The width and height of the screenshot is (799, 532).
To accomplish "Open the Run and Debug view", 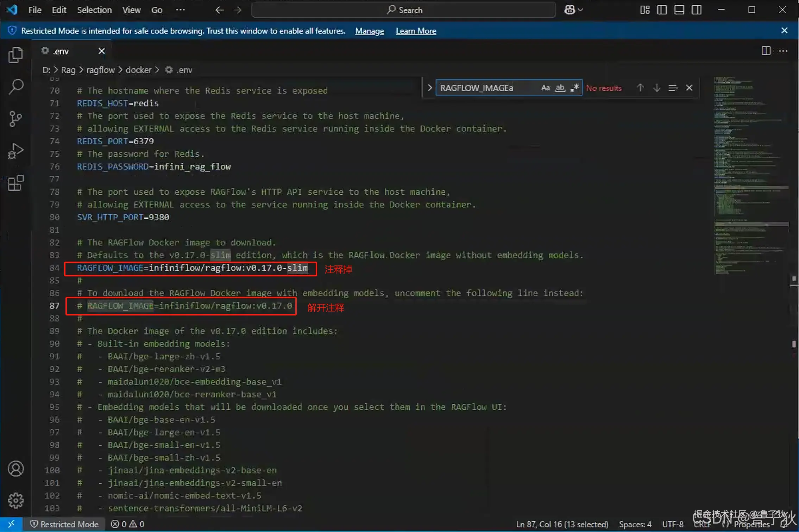I will click(x=15, y=151).
